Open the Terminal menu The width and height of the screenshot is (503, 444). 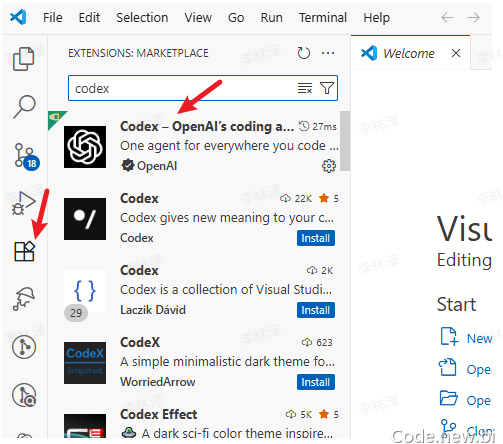323,17
